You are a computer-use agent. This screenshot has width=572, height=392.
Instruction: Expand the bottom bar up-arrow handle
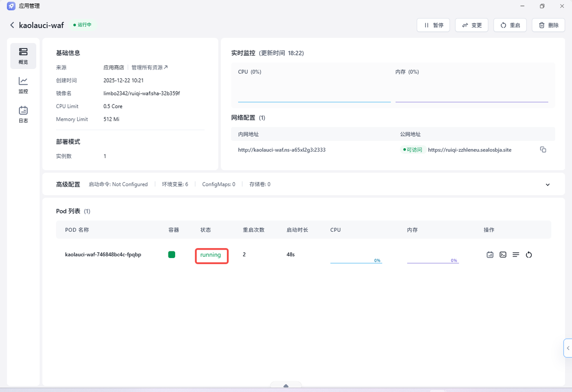click(286, 385)
